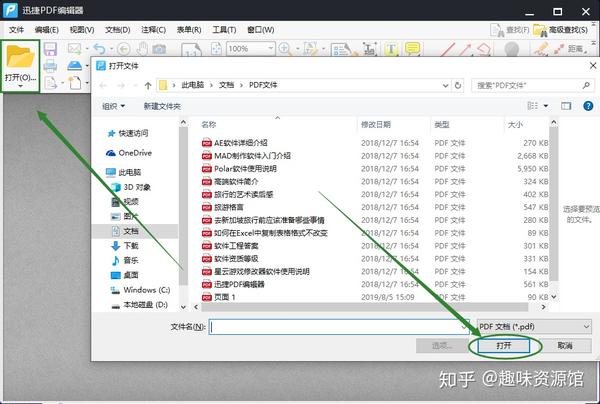
Task: Click 此电脑 in the address breadcrumb
Action: click(x=192, y=85)
